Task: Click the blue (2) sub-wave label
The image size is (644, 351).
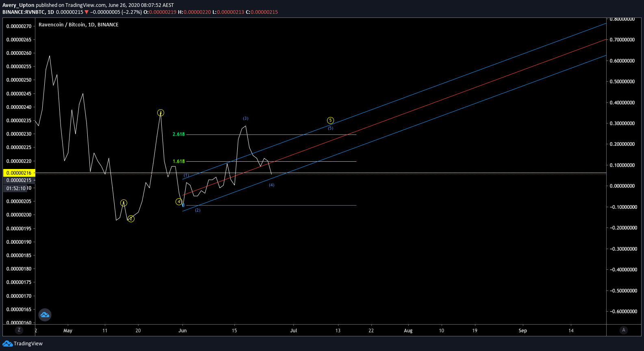Action: click(197, 210)
